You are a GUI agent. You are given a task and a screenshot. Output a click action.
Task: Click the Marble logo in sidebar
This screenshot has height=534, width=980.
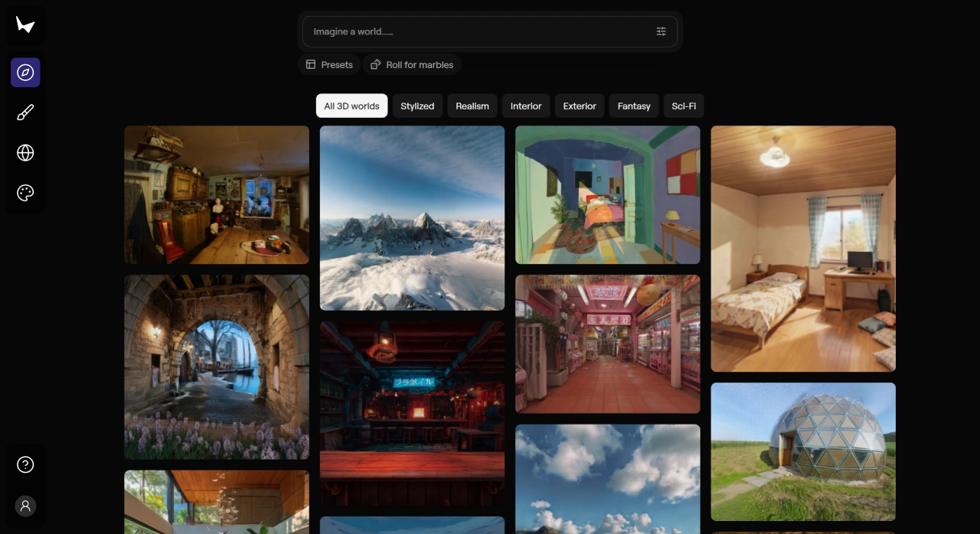point(25,25)
